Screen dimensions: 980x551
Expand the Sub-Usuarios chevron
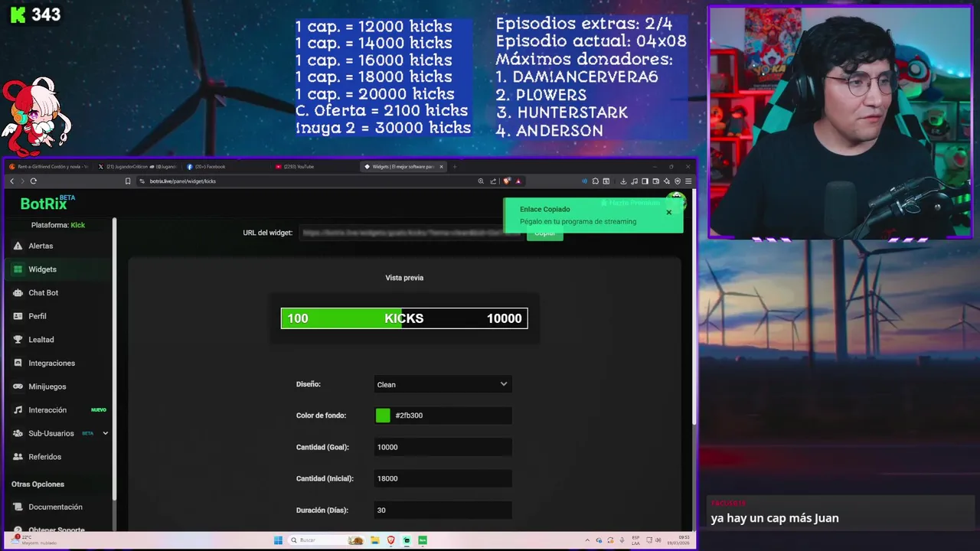click(x=105, y=433)
